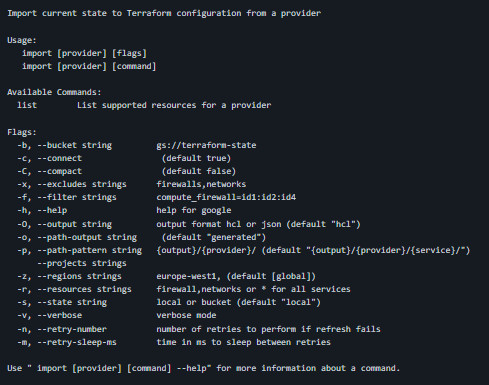The width and height of the screenshot is (489, 385).
Task: Click 'import [provider] [command]' usage line
Action: click(x=89, y=66)
